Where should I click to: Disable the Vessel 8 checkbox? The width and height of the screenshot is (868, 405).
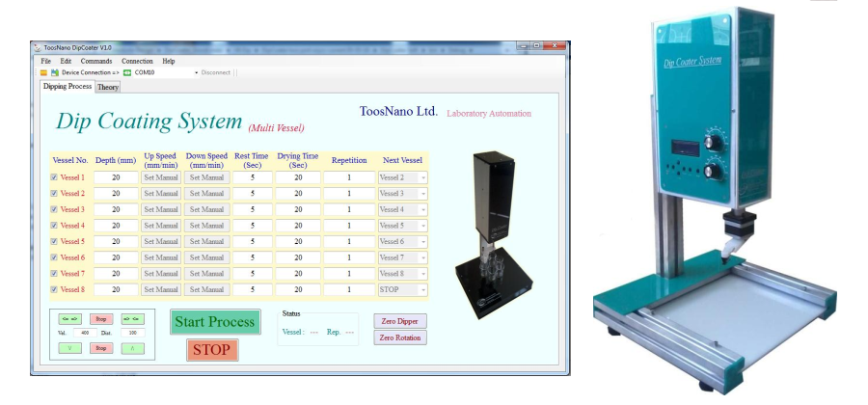tap(53, 289)
